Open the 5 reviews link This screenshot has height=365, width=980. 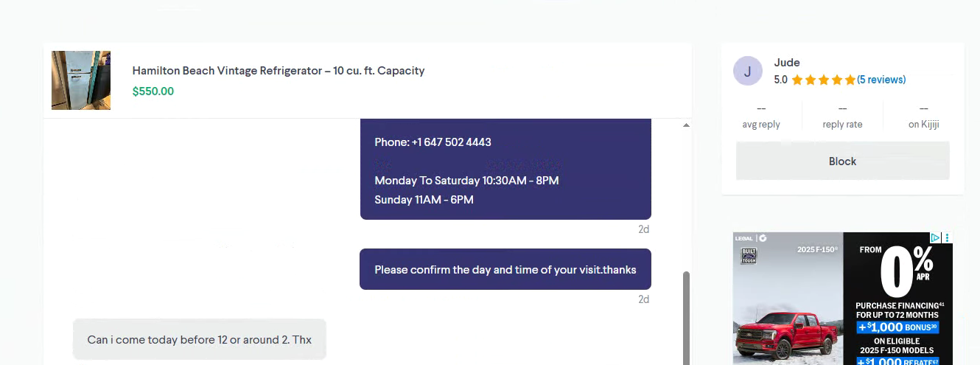[x=881, y=80]
